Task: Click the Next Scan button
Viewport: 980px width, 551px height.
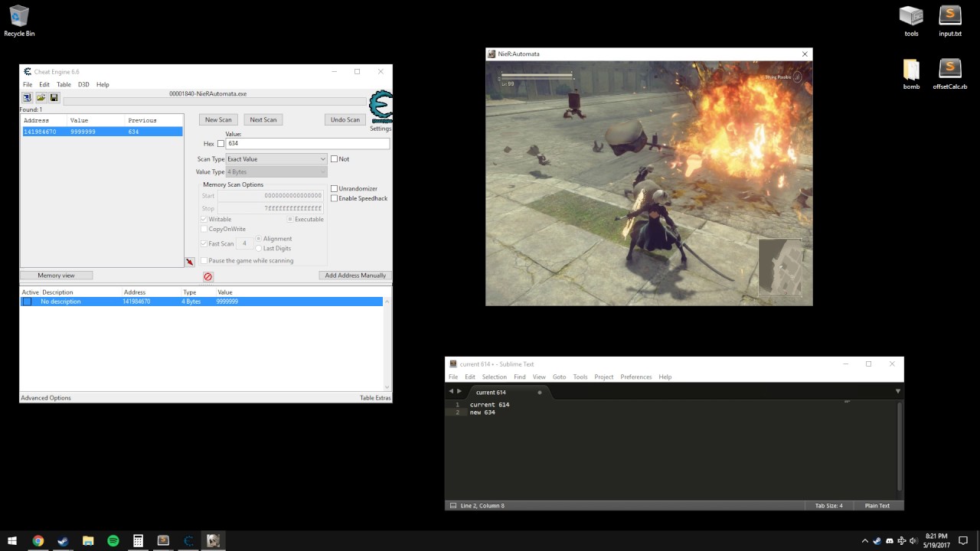Action: [x=263, y=119]
